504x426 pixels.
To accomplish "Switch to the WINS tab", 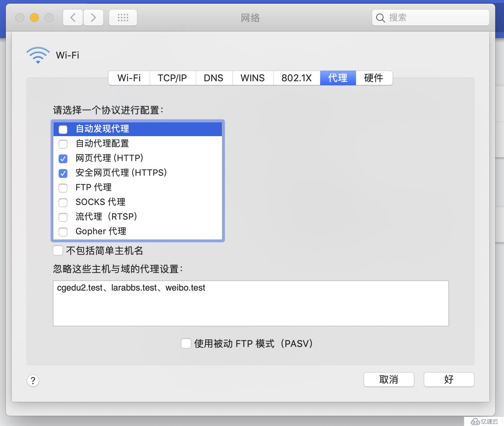I will [253, 78].
